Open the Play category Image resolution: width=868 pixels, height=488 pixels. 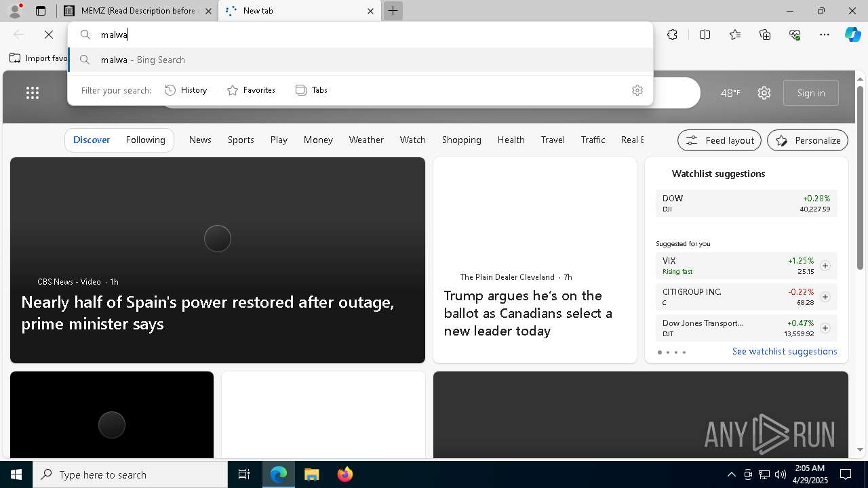pos(279,140)
